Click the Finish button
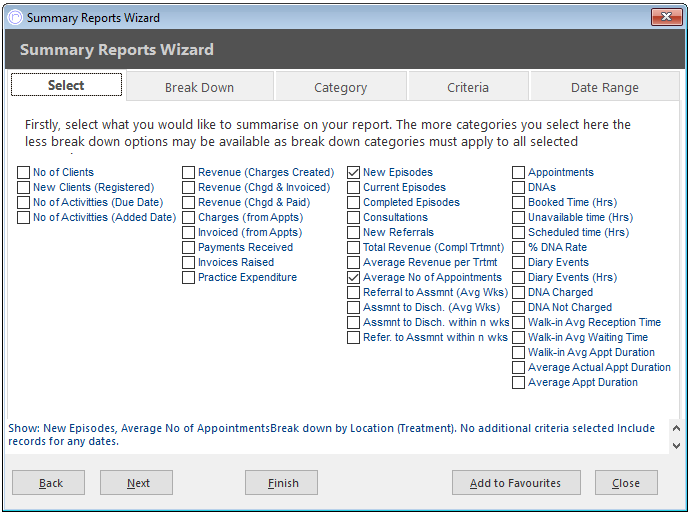The height and width of the screenshot is (515, 692). (x=282, y=483)
